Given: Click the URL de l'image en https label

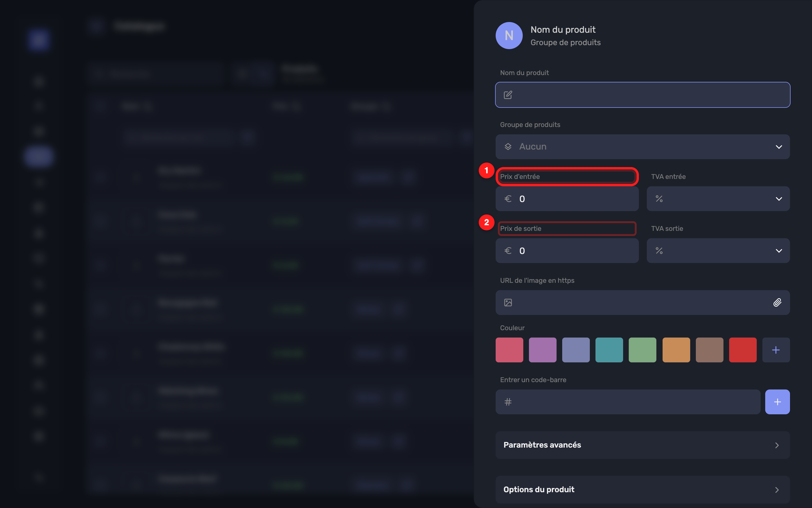Looking at the screenshot, I should click(x=537, y=280).
